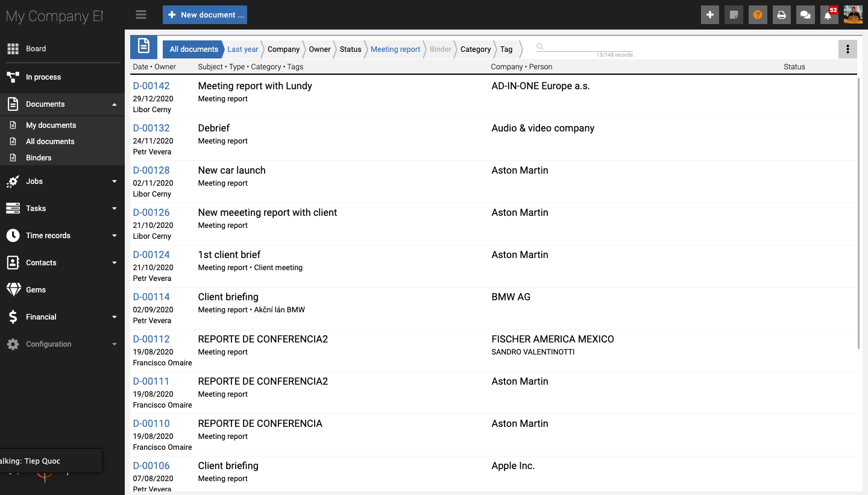The image size is (868, 495).
Task: Click the Jobs icon in sidebar
Action: (x=13, y=181)
